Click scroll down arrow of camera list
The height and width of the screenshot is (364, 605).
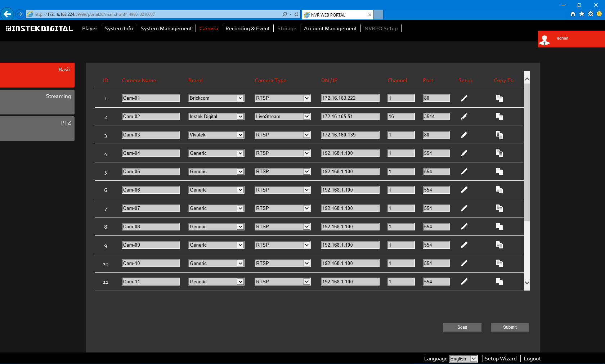point(527,283)
